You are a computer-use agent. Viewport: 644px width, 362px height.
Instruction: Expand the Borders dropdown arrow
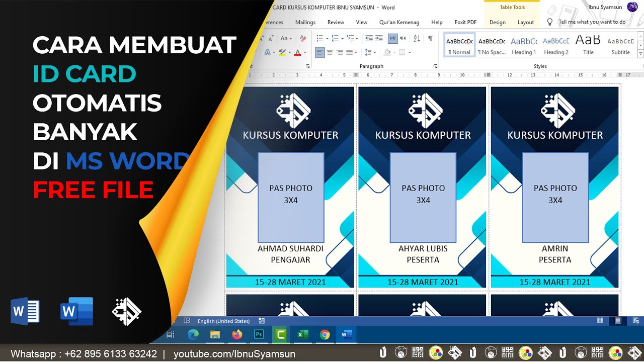coord(410,52)
